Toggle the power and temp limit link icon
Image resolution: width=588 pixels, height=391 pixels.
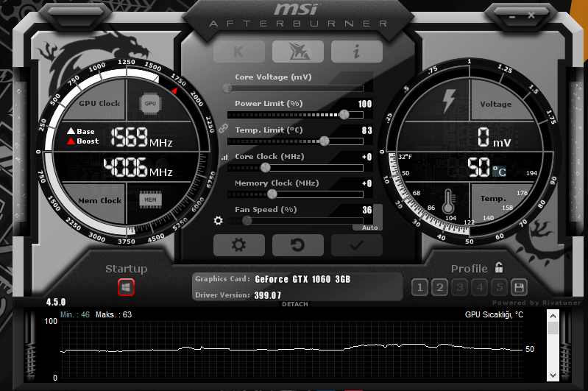(x=223, y=128)
